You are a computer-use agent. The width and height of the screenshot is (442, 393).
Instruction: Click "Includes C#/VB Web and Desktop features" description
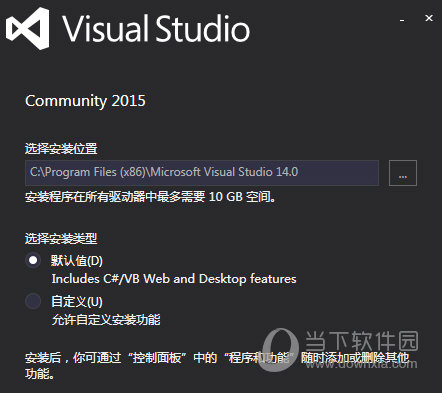pyautogui.click(x=174, y=279)
